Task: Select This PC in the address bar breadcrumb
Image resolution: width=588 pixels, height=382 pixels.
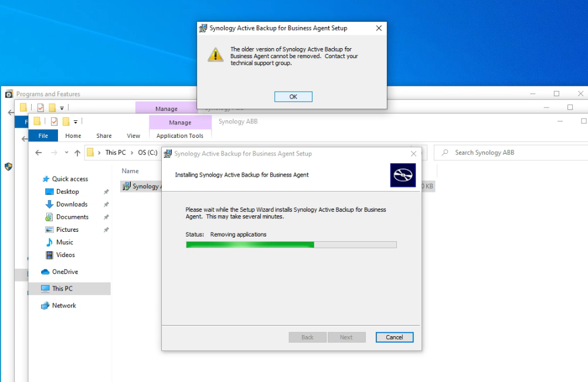Action: point(115,153)
